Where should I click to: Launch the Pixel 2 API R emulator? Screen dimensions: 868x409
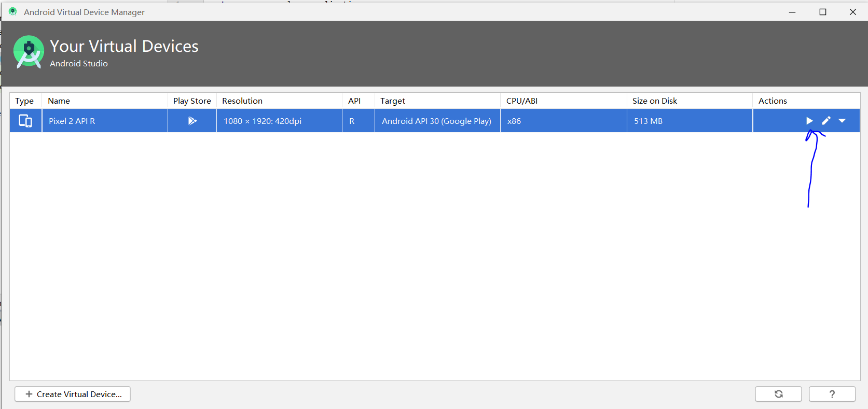pyautogui.click(x=809, y=121)
